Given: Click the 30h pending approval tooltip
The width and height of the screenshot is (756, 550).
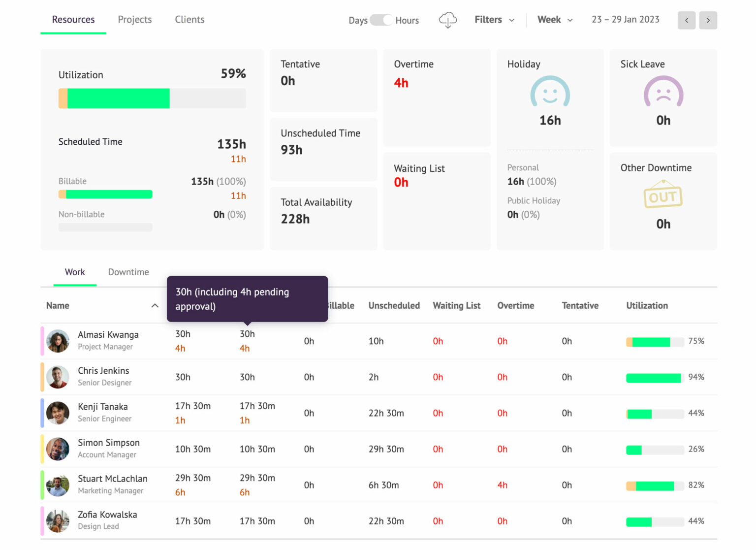Looking at the screenshot, I should point(247,299).
